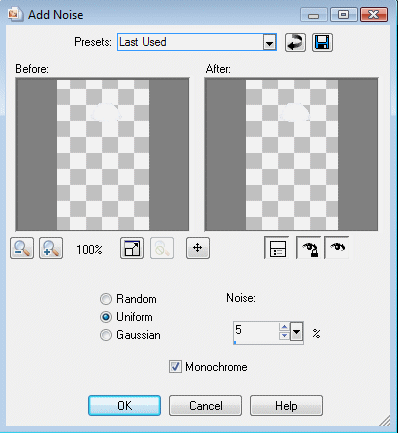
Task: Click the show/hide previews window icon
Action: point(132,248)
